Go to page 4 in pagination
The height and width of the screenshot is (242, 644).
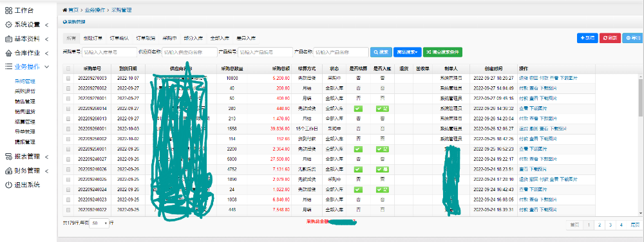621,225
